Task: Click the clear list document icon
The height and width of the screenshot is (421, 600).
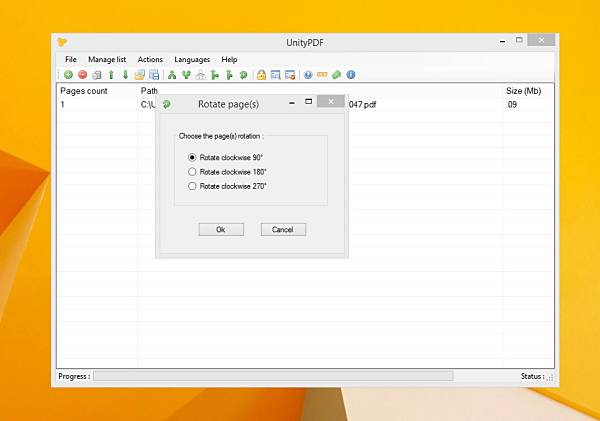Action: [x=97, y=75]
